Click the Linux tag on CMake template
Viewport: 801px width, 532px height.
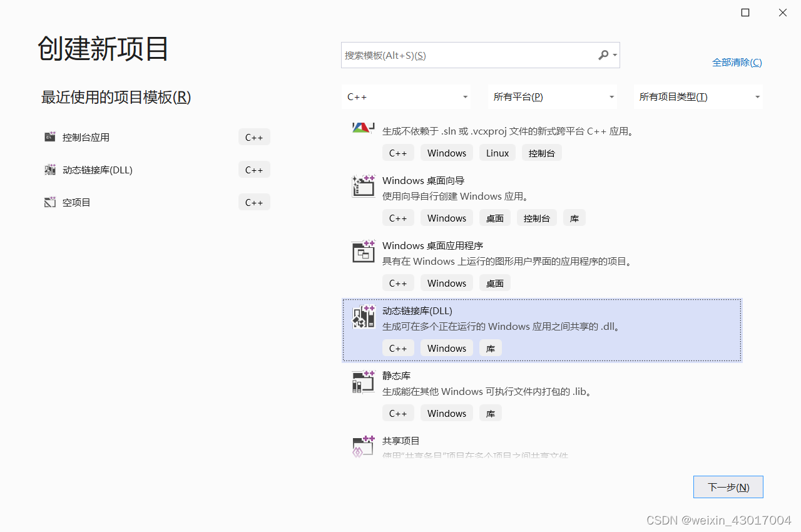pos(497,153)
